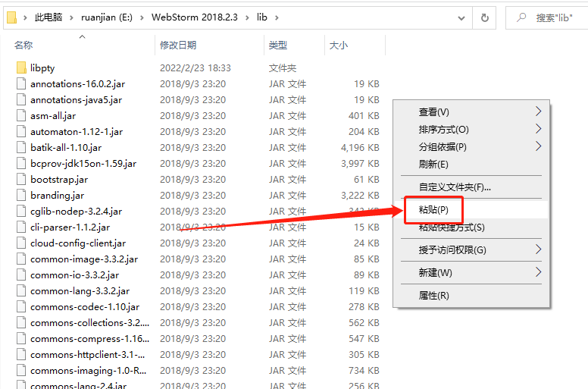Click the 2022/2/23 18:33 date cell
The width and height of the screenshot is (588, 389).
pyautogui.click(x=195, y=68)
